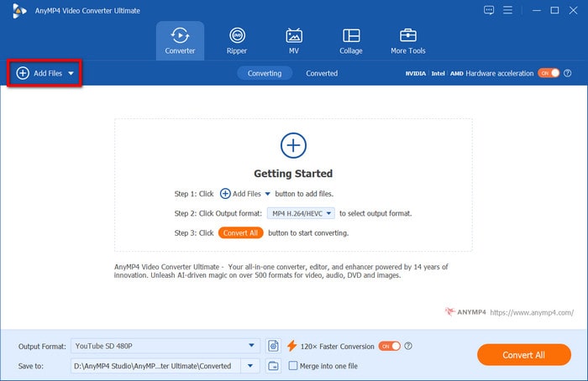
Task: Switch to the Converted tab
Action: (x=322, y=73)
